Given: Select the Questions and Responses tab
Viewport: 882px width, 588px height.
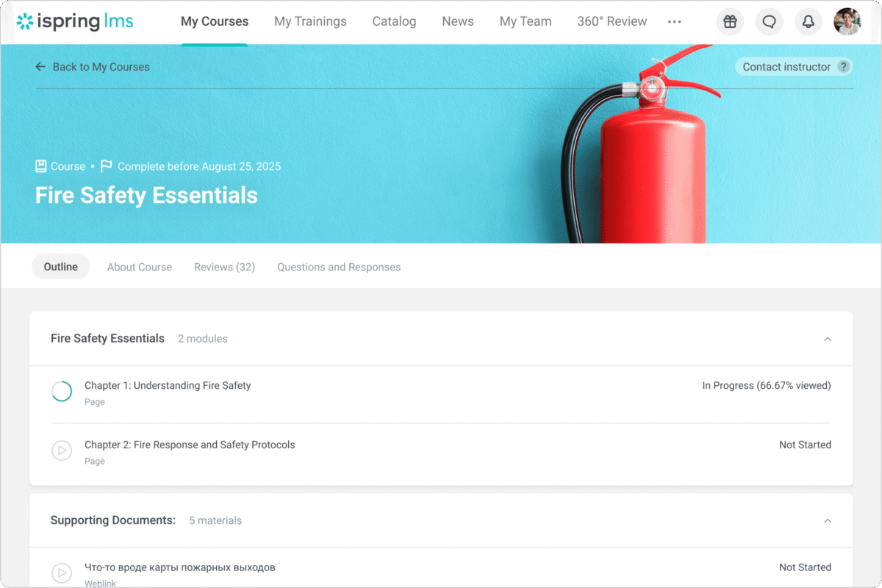Looking at the screenshot, I should pos(339,267).
